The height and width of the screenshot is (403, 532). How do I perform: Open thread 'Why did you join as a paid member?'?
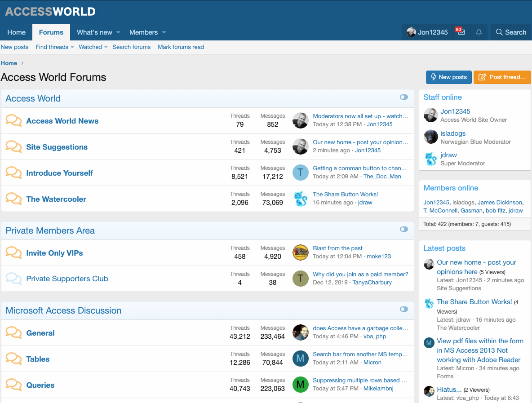[x=360, y=274]
